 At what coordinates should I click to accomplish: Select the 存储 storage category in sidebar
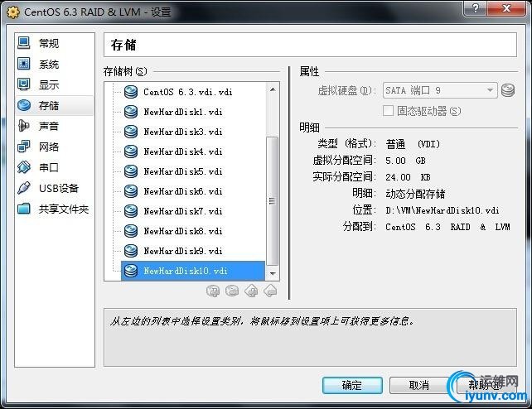click(55, 105)
